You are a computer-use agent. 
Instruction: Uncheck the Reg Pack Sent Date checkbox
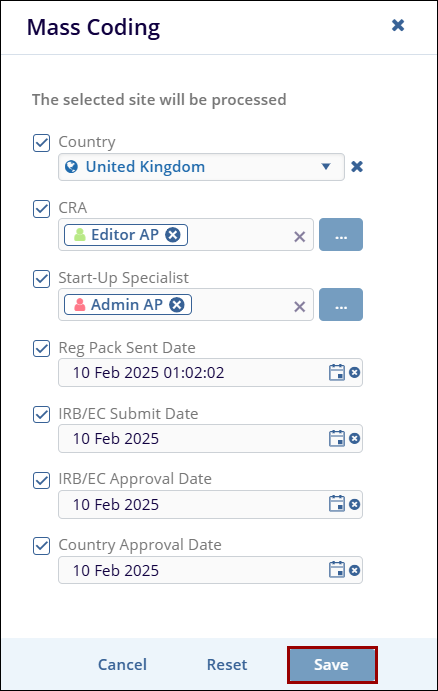tap(41, 349)
